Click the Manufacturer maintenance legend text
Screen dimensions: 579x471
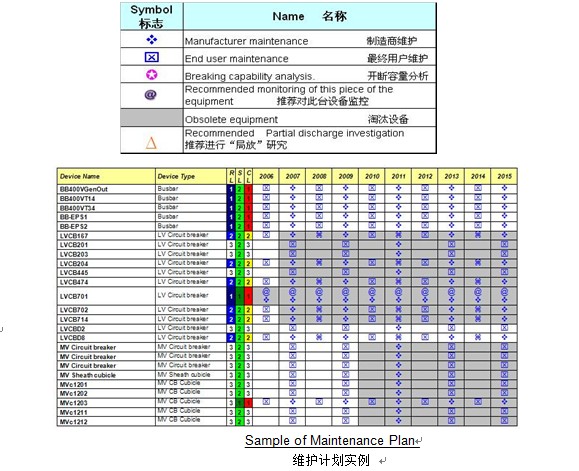point(246,41)
